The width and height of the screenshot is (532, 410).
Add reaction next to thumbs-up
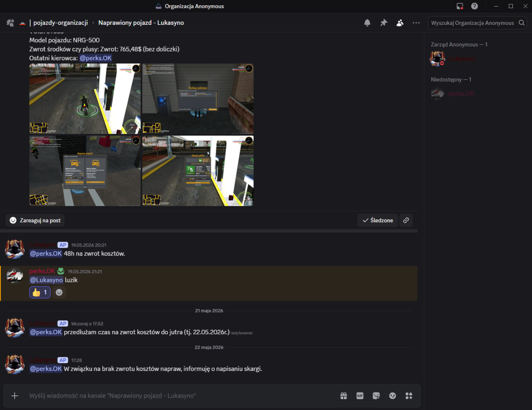tap(59, 292)
